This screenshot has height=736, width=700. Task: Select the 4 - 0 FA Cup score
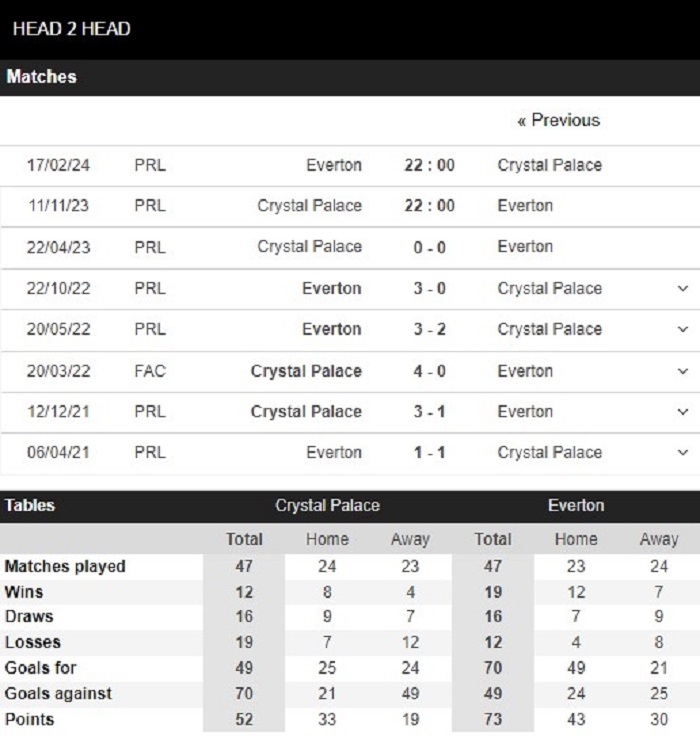coord(429,371)
